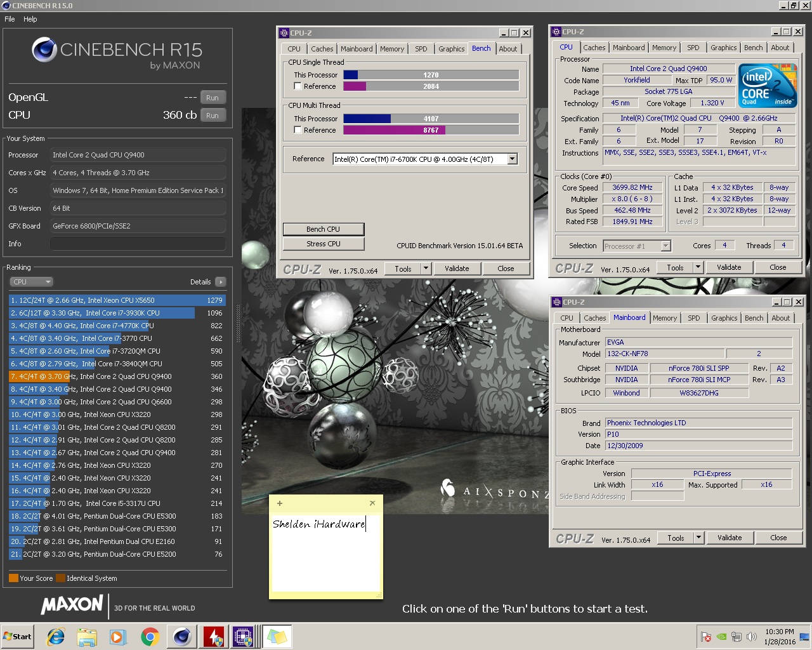
Task: Enable Reference checkbox under CPU Single Thread
Action: [x=298, y=86]
